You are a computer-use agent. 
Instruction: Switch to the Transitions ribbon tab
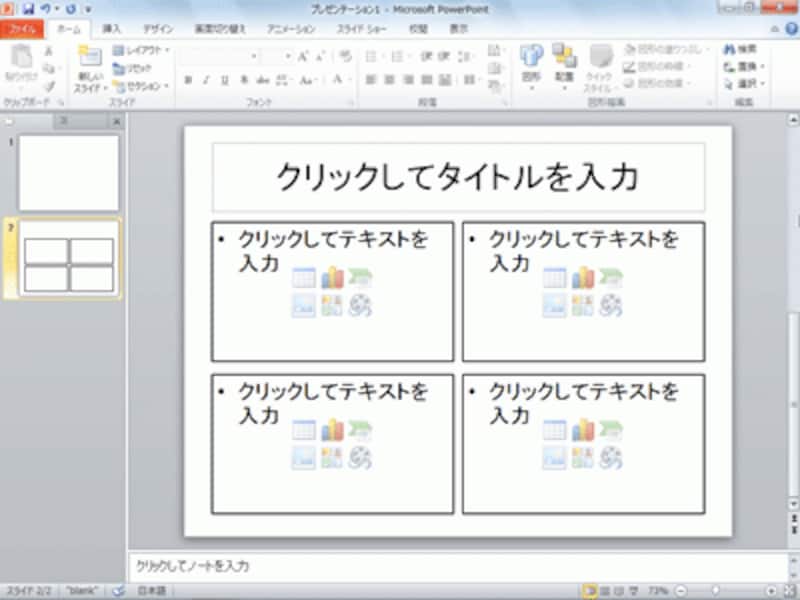220,29
